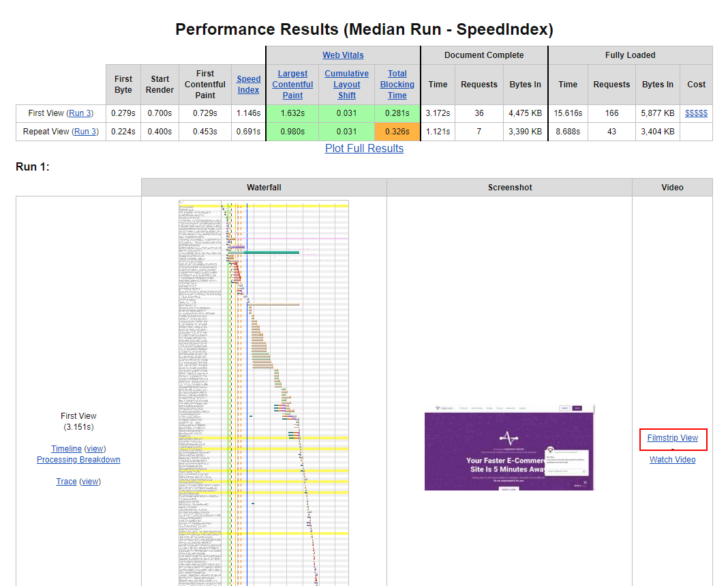Select Repeat View Start Render 0.400s
Image resolution: width=728 pixels, height=586 pixels.
click(160, 132)
